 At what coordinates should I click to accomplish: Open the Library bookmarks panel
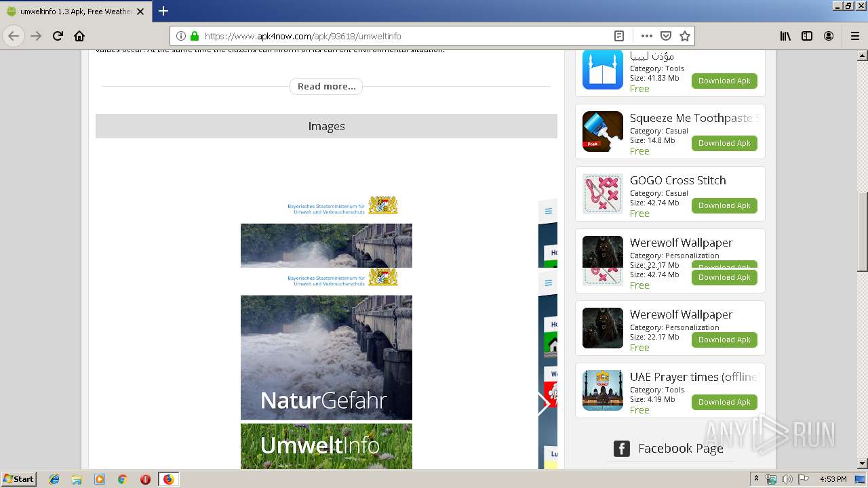pos(785,36)
